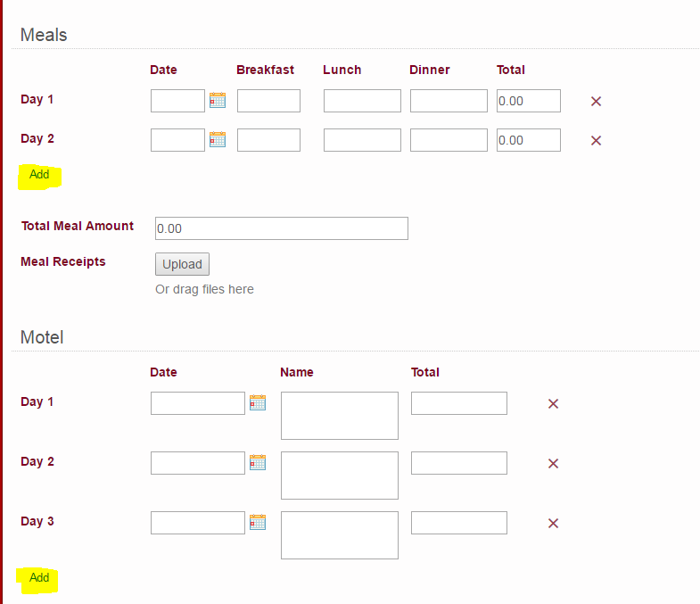Open calendar picker for Meals Day 1
Screen dimensions: 700x604
[x=218, y=100]
